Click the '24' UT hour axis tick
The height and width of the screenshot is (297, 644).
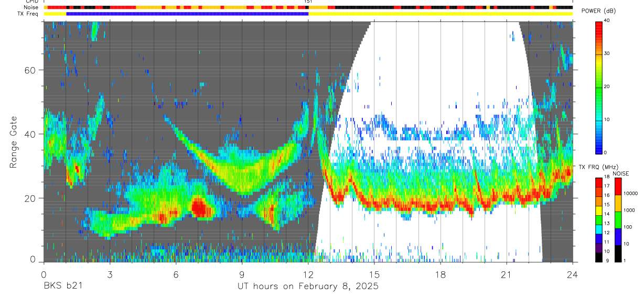[x=573, y=274]
